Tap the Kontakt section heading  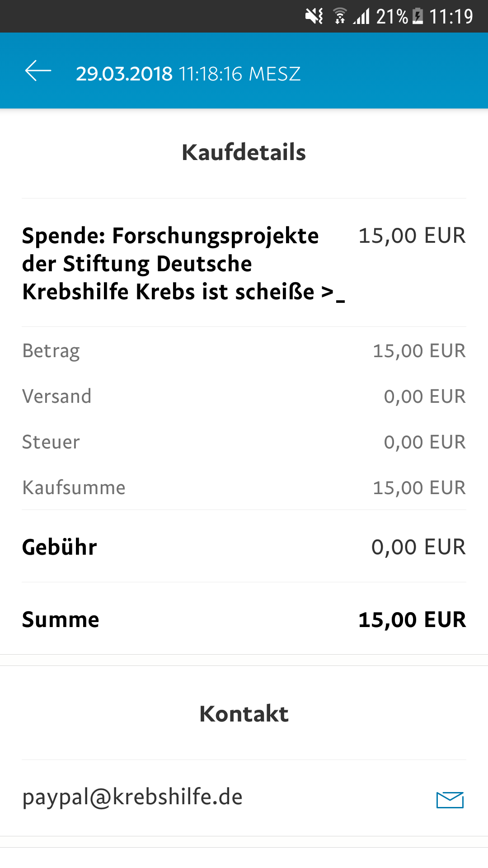pos(244,714)
